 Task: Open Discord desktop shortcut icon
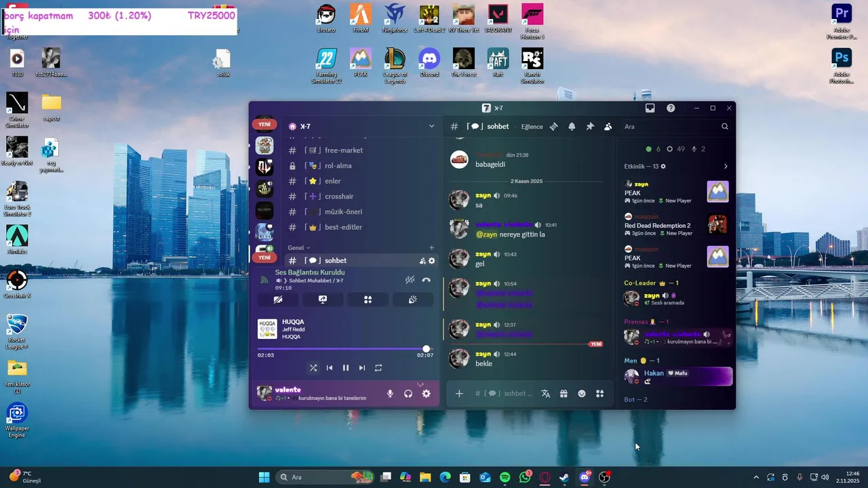point(429,62)
